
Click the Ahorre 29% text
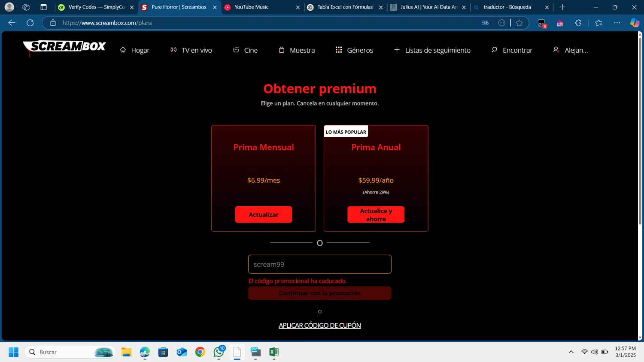click(376, 192)
